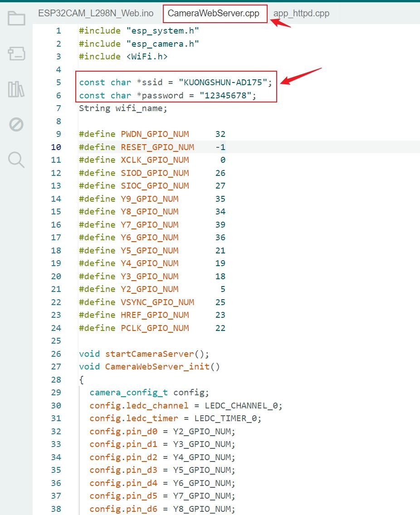Click LEDC_TIMER_0 value on line 31

pos(225,418)
